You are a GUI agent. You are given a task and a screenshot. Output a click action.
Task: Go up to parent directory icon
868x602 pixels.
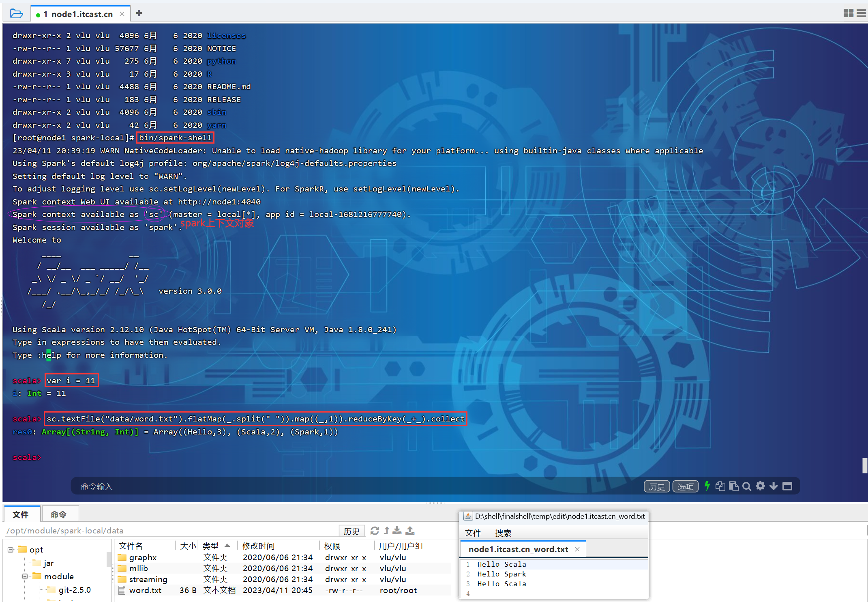[386, 531]
